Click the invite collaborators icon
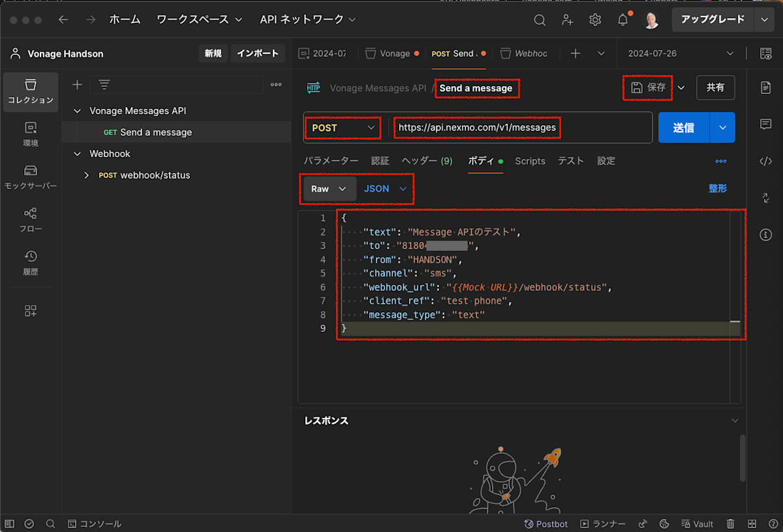 tap(568, 20)
